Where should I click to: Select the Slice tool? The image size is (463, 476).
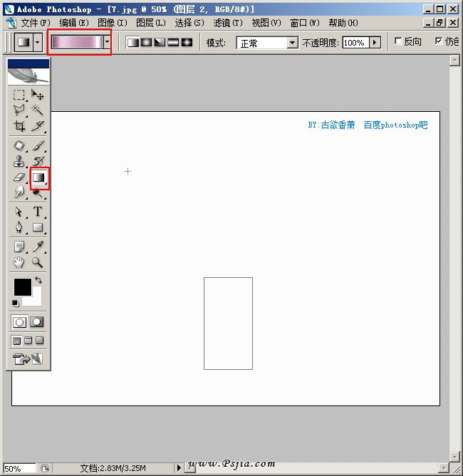pos(38,125)
